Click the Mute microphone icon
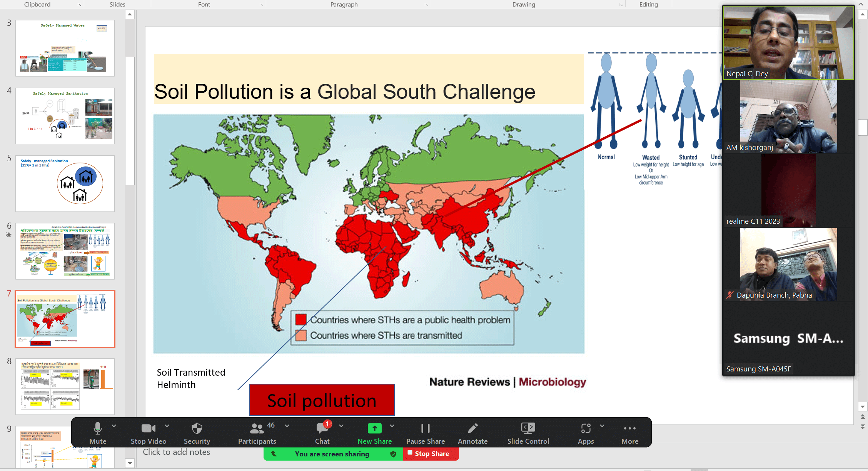 coord(98,428)
